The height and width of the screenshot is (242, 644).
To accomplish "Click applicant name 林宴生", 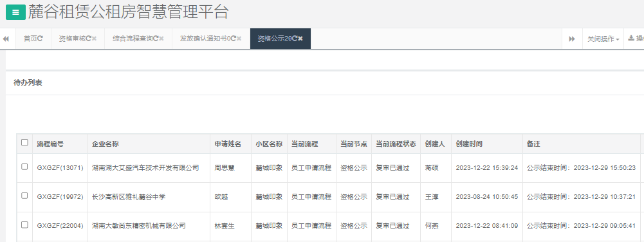I will point(225,225).
